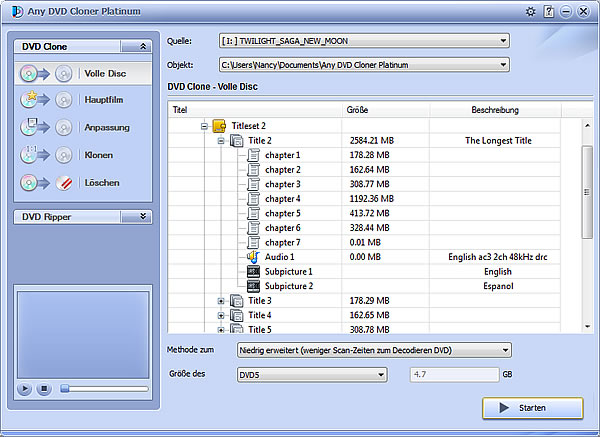Image resolution: width=600 pixels, height=437 pixels.
Task: Click the chapter 7 scroll icon
Action: pyautogui.click(x=253, y=243)
